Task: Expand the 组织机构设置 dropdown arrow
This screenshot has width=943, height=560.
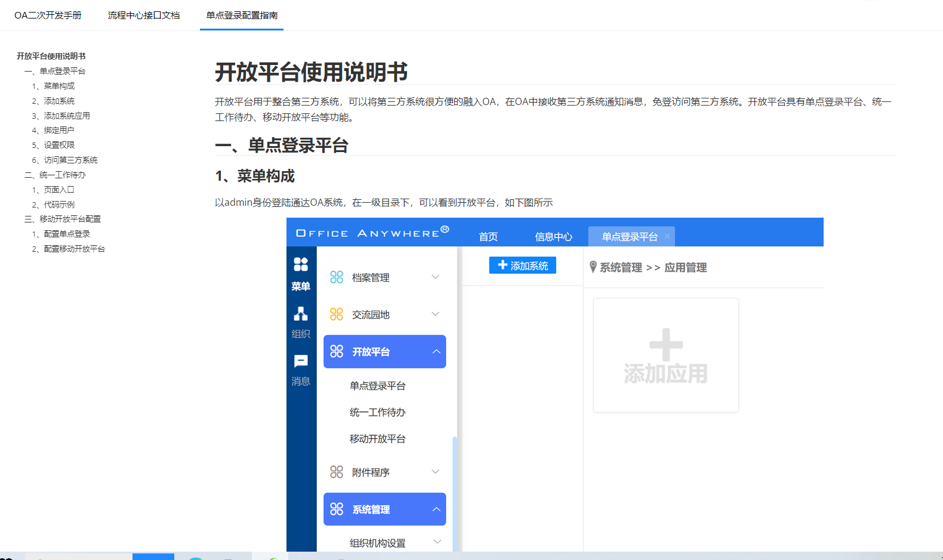Action: point(437,542)
